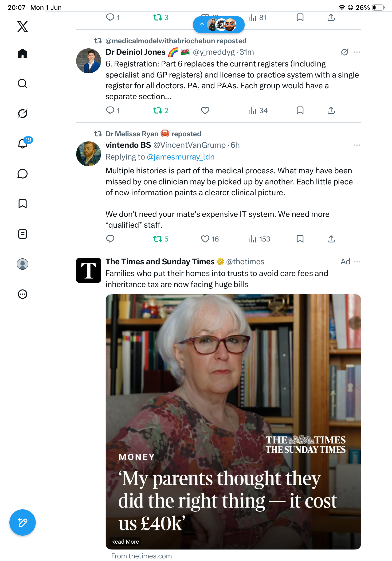Open more options on vintendo BS post
This screenshot has width=392, height=561.
click(357, 145)
